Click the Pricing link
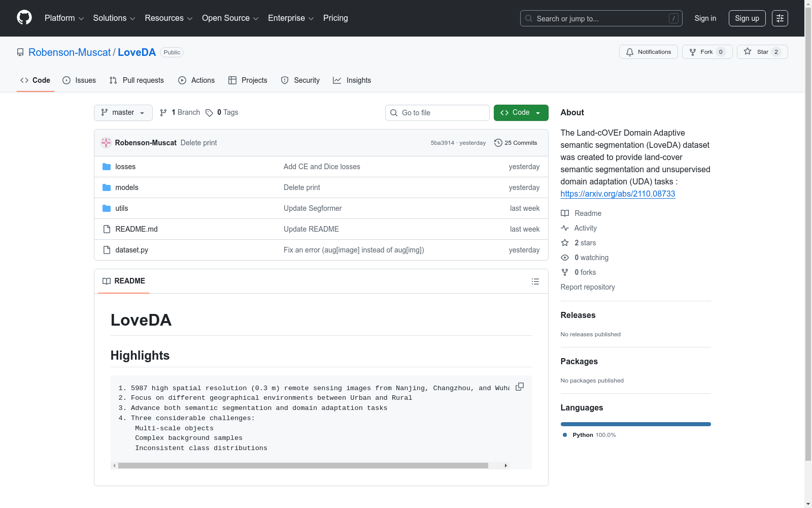The image size is (812, 508). (335, 18)
